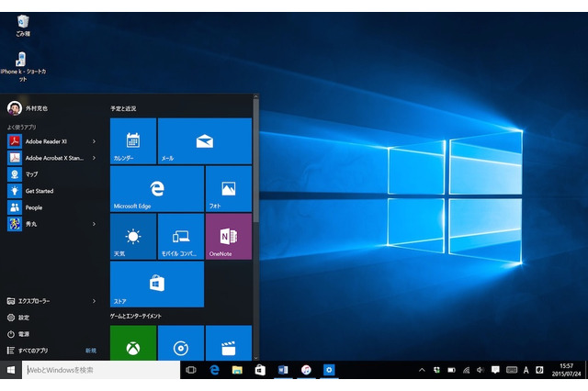Show hidden system tray icons chevron
588x391 pixels.
[422, 370]
